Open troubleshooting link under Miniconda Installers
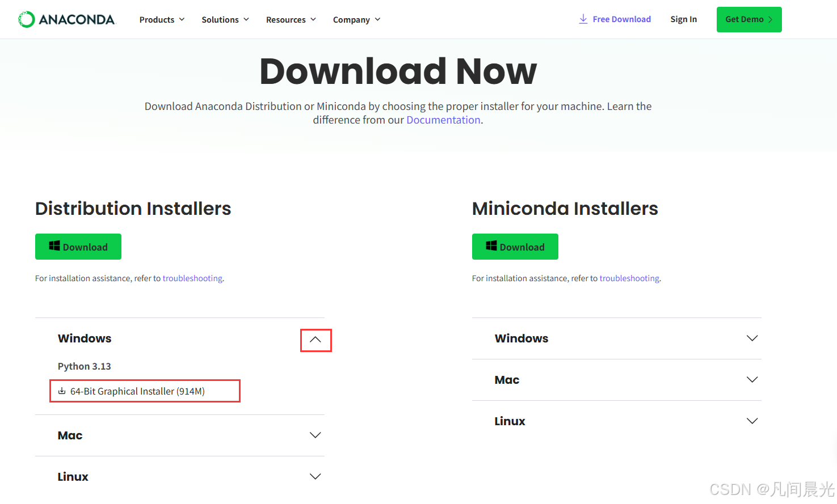 (x=629, y=278)
